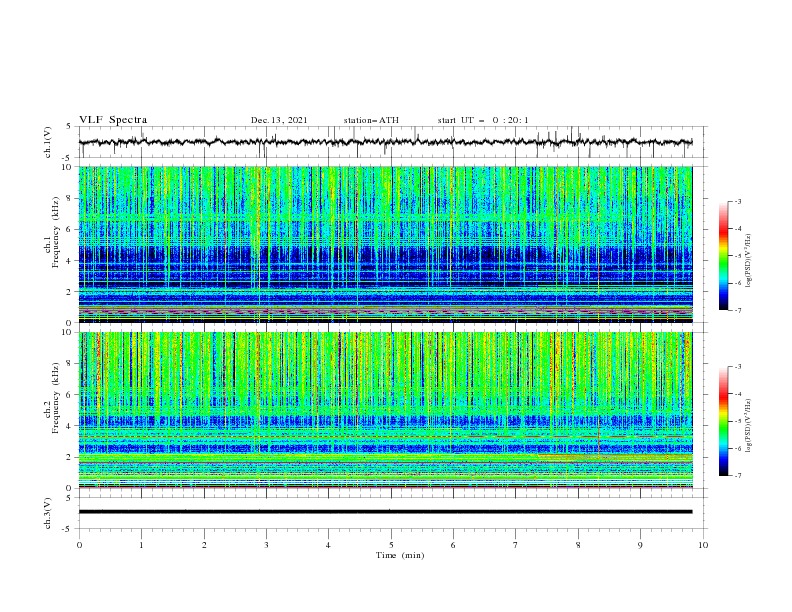Click time axis tick label "7"
This screenshot has height=612, width=792.
click(516, 545)
